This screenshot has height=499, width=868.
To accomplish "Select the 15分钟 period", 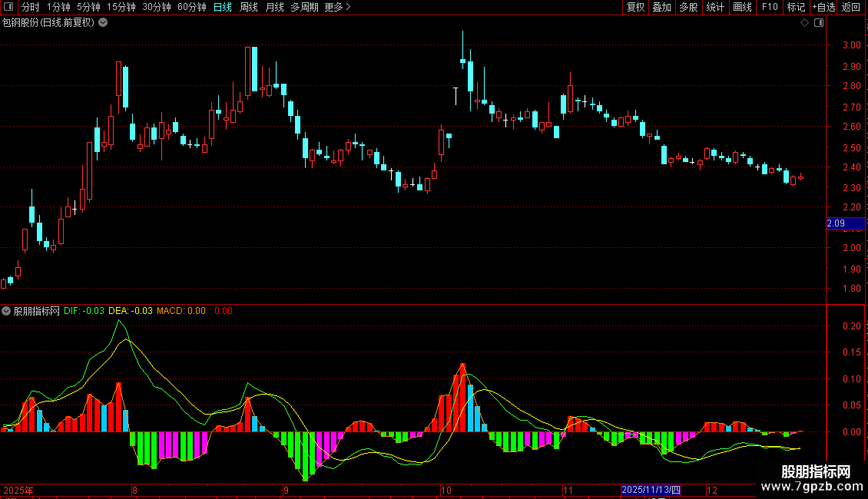I will coord(121,7).
